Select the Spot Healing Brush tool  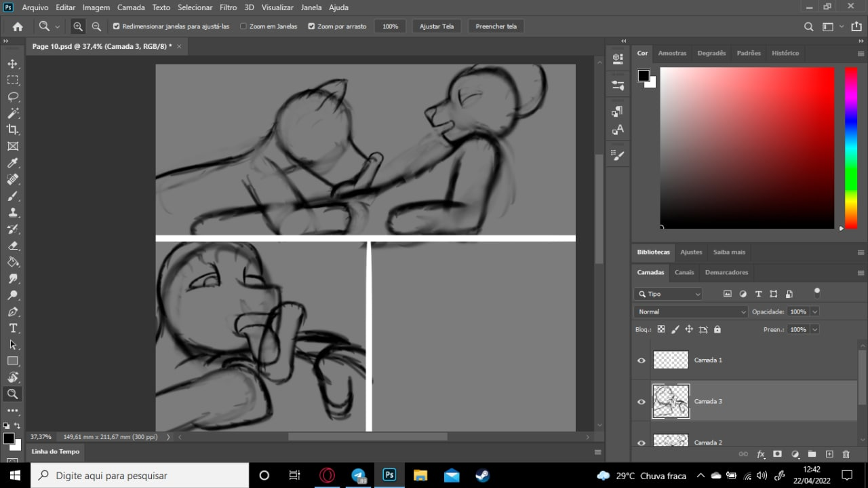coord(12,179)
